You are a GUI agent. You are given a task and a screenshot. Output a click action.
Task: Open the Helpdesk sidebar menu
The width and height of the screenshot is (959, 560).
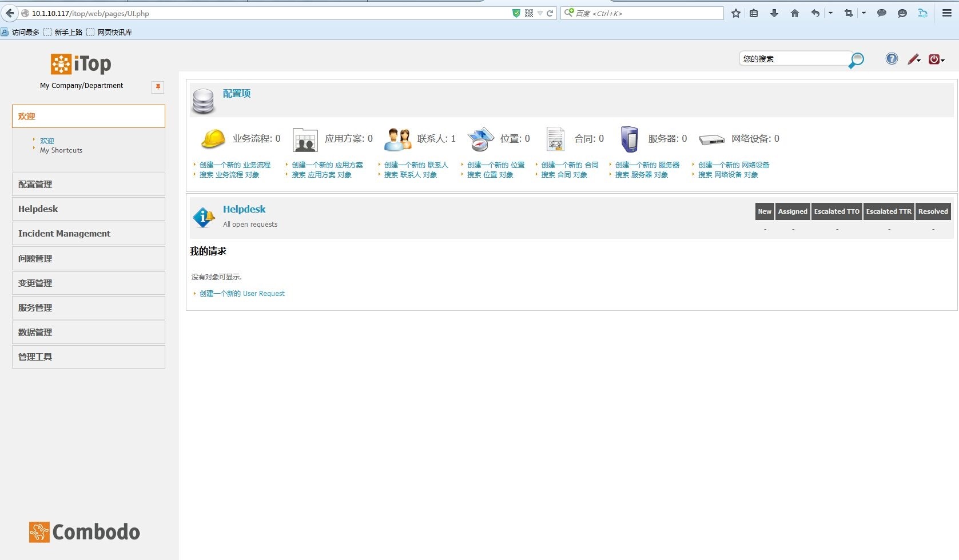pyautogui.click(x=38, y=209)
